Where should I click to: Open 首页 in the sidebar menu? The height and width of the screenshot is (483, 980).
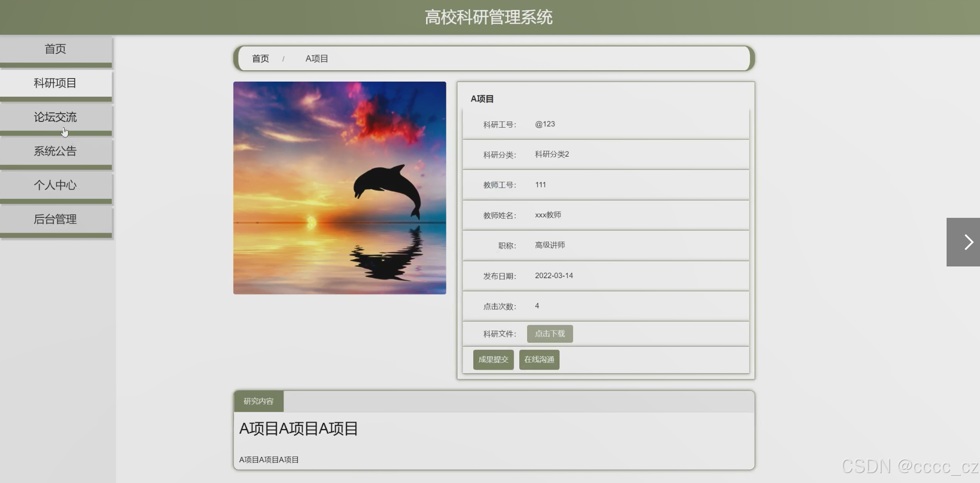pyautogui.click(x=56, y=49)
